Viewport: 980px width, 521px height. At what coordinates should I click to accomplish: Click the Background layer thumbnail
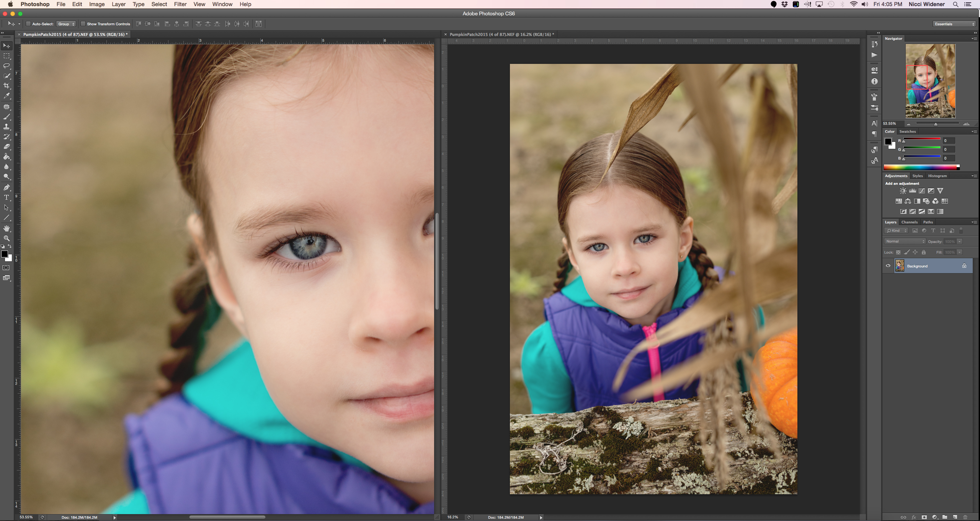900,266
